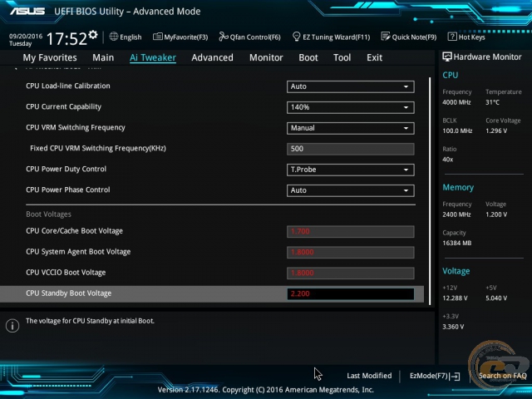532x399 pixels.
Task: Click +3.3V reading 3.360 V
Action: 453,327
